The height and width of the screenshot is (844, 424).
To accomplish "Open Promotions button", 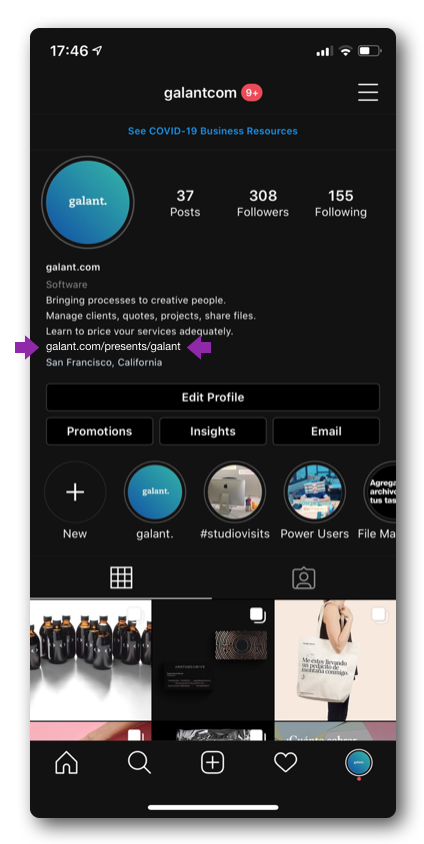I will point(100,431).
